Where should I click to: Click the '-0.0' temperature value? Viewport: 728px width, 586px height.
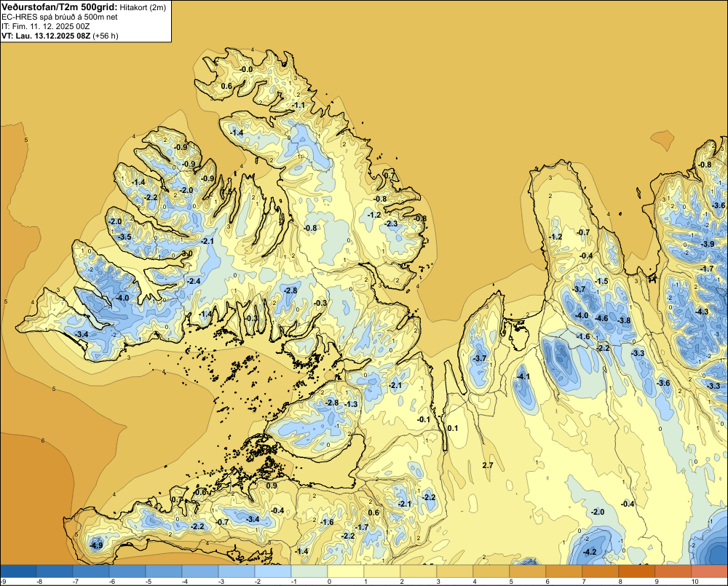[246, 70]
